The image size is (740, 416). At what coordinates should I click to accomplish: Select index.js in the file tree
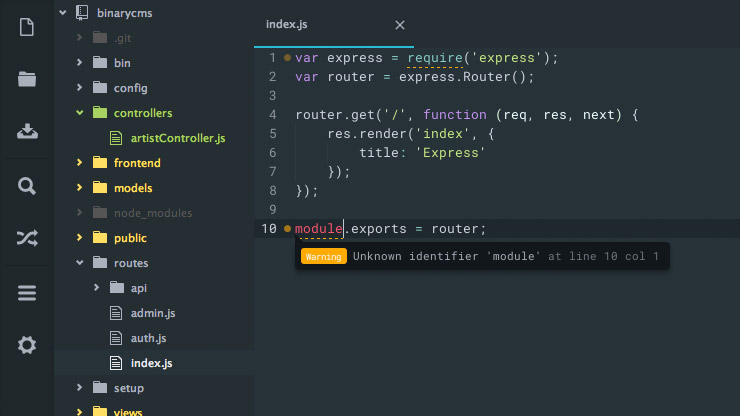pos(151,363)
